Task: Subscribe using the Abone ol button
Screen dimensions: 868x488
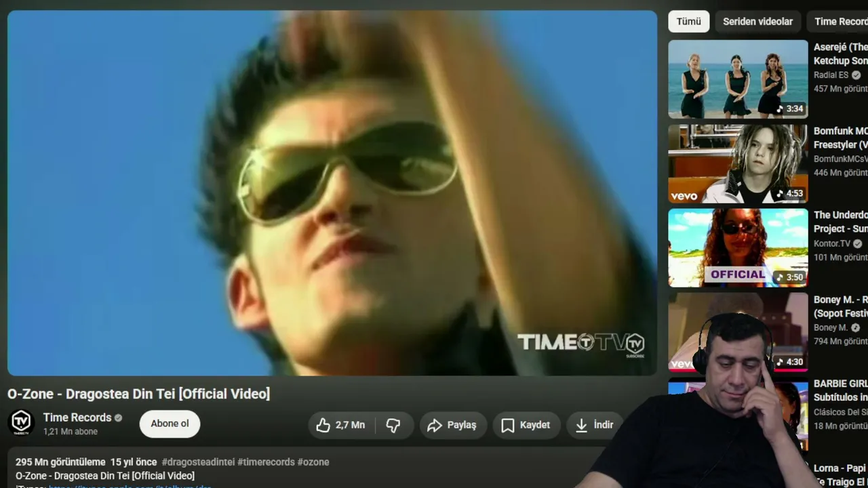Action: [x=170, y=424]
